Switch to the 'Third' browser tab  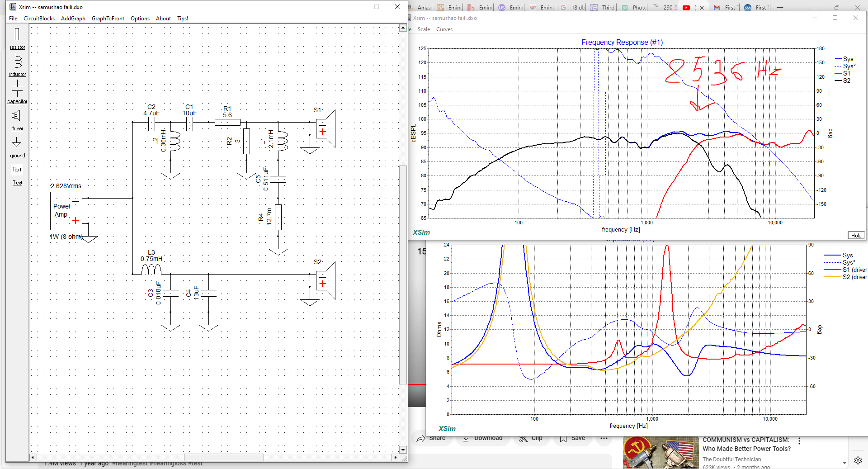603,7
